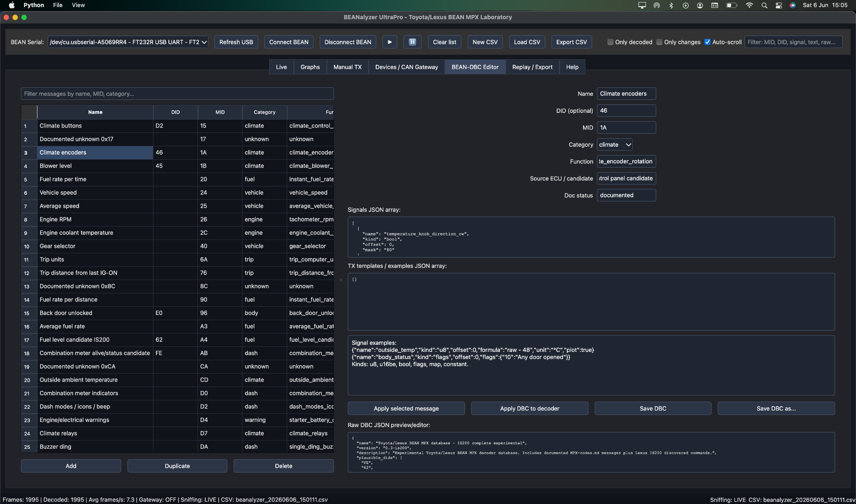Viewport: 856px width, 504px height.
Task: Click the Clear list button
Action: [x=444, y=42]
